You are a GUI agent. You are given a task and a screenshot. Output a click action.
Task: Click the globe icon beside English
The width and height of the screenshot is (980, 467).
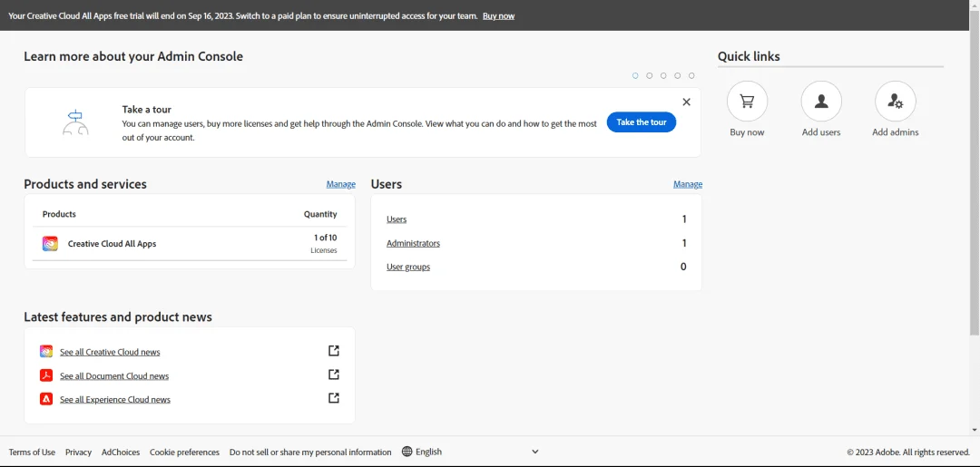(x=407, y=452)
